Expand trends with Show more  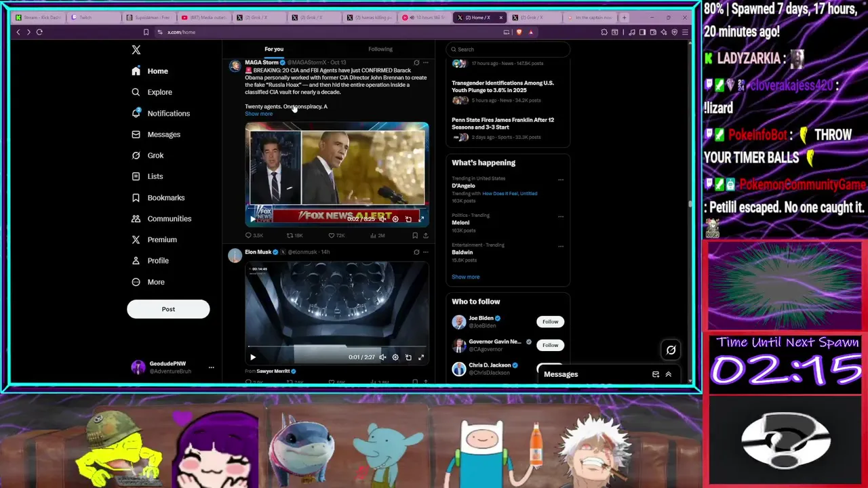466,277
